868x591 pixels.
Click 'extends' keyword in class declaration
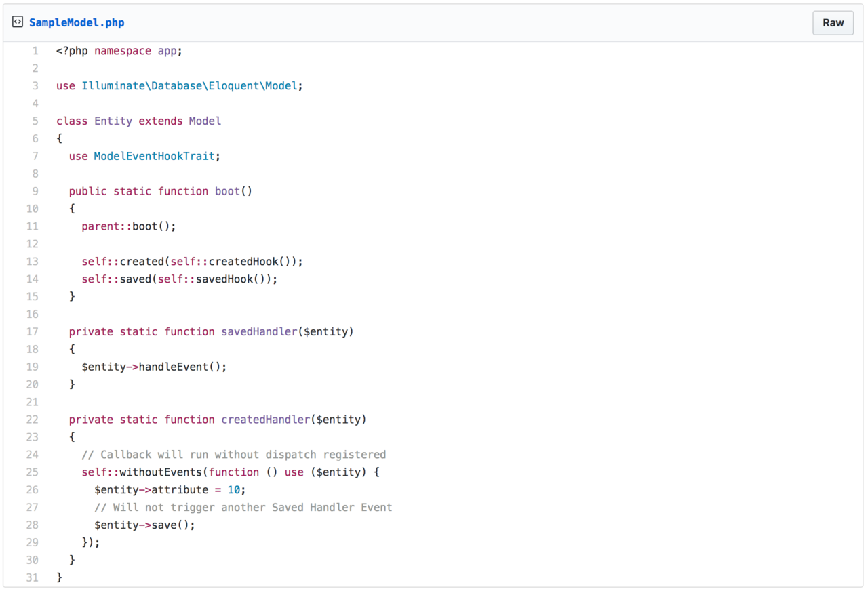pos(161,121)
